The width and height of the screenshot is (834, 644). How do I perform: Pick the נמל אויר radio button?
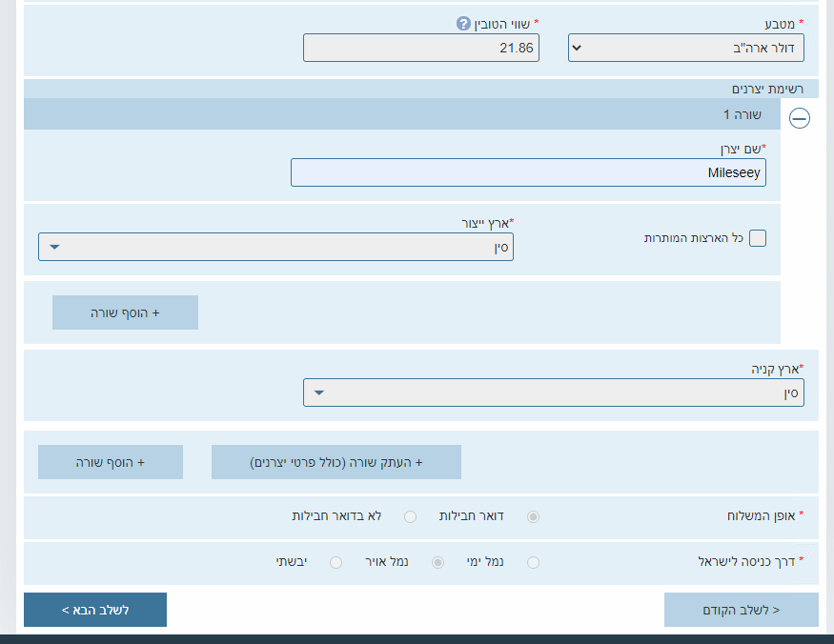click(438, 562)
